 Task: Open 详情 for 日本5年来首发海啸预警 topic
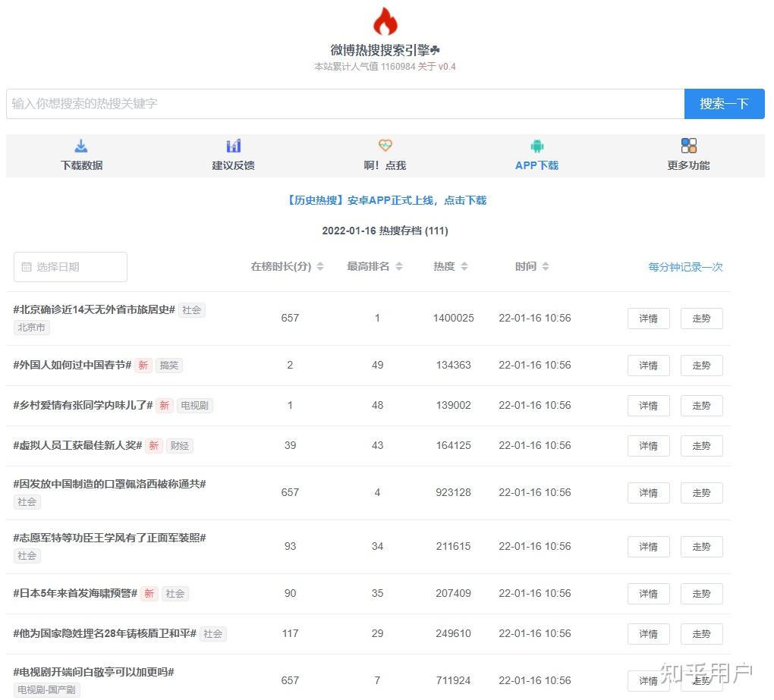649,594
